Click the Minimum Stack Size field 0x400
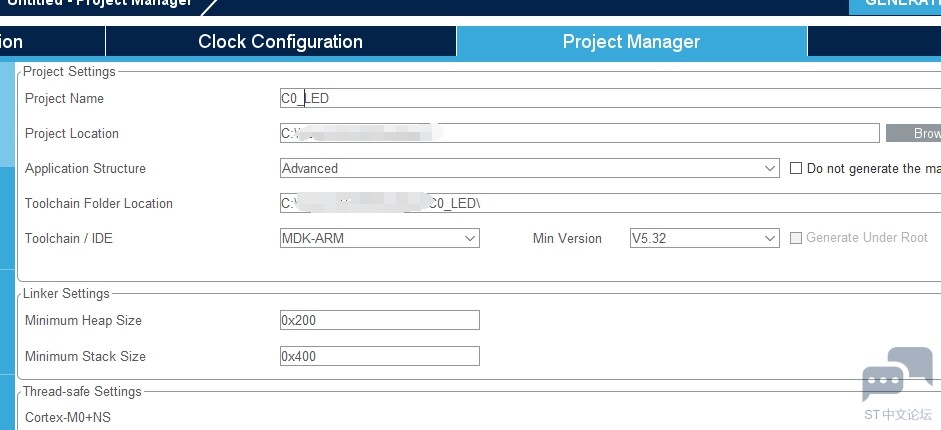 tap(380, 356)
